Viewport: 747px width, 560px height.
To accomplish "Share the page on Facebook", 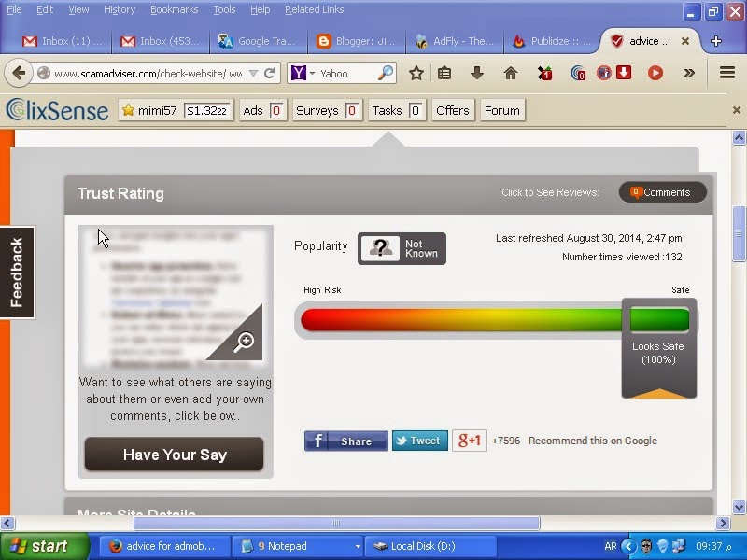I will point(345,441).
